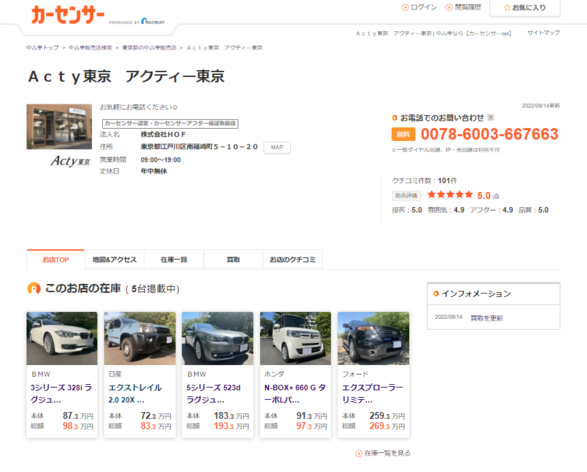Click the help icon beside お電話でのお問い合わせ
This screenshot has width=587, height=472.
pos(491,118)
